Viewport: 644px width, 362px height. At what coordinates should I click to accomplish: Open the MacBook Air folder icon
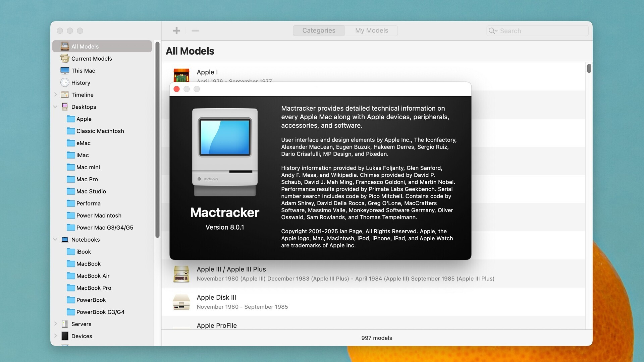(x=71, y=276)
